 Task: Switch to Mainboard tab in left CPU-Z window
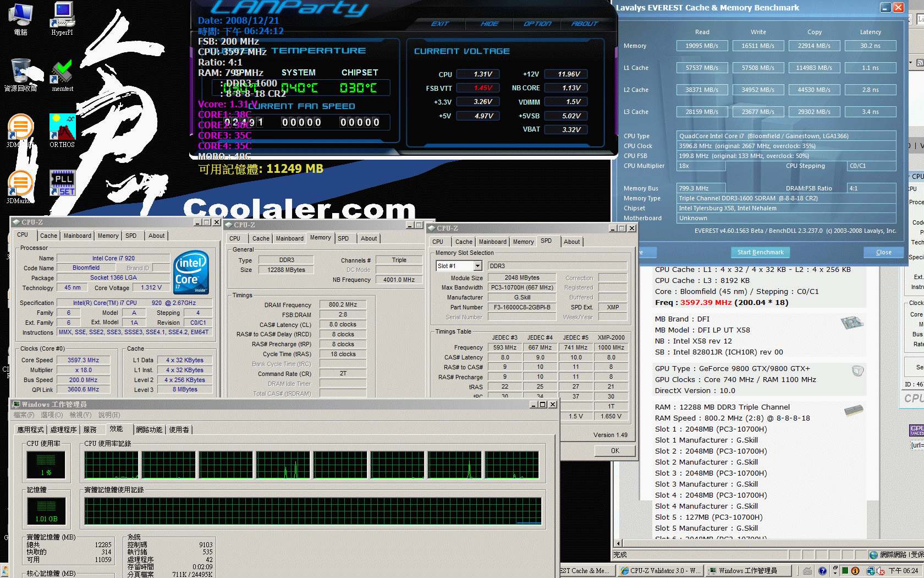point(78,236)
